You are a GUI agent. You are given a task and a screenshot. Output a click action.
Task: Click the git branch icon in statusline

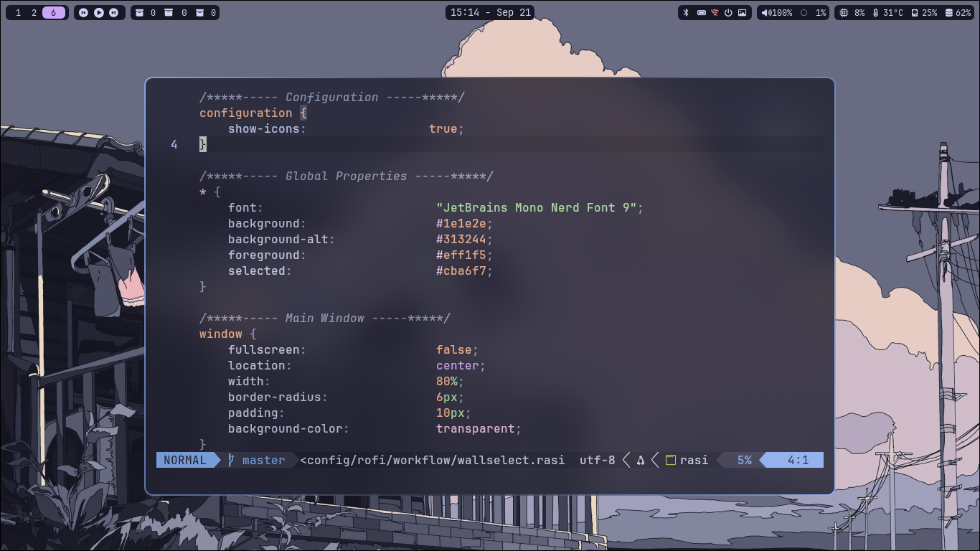tap(231, 460)
